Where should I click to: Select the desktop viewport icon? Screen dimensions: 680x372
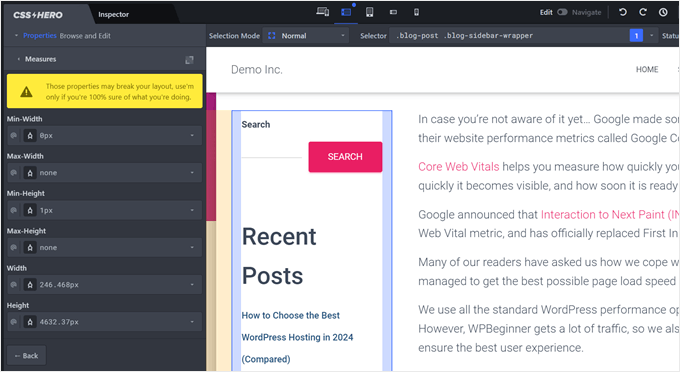click(346, 12)
